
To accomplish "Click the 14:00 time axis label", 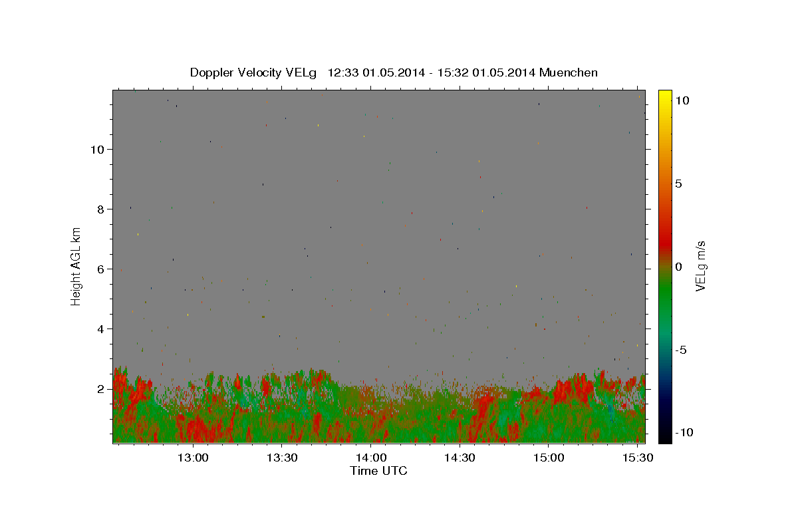I will [x=371, y=458].
